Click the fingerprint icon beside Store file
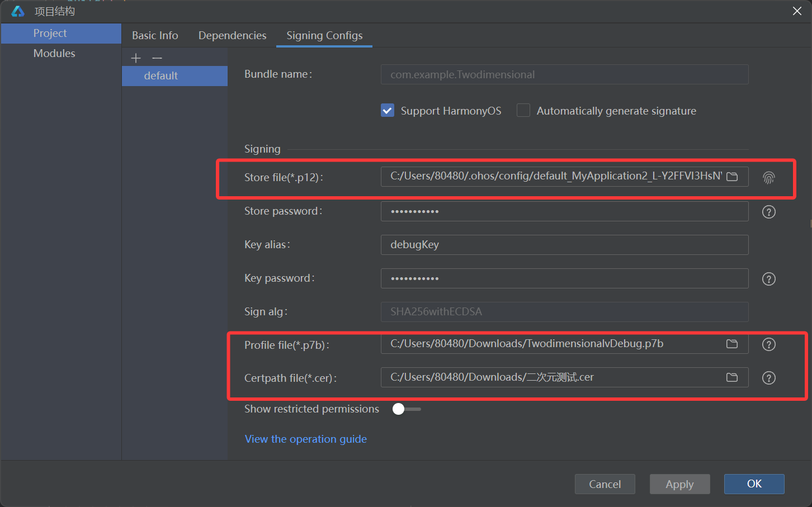 point(769,178)
